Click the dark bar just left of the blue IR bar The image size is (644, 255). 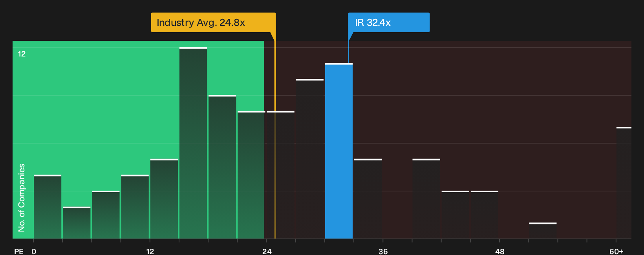[310, 159]
